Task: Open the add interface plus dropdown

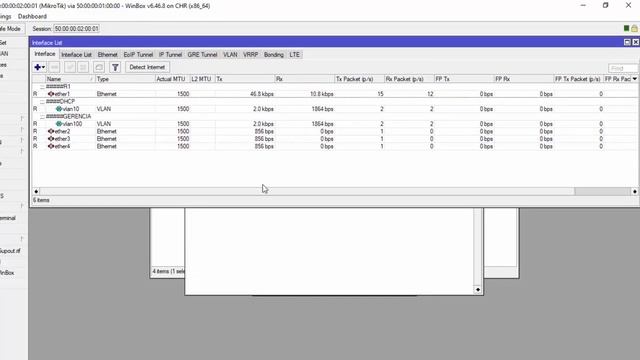Action: coord(39,67)
